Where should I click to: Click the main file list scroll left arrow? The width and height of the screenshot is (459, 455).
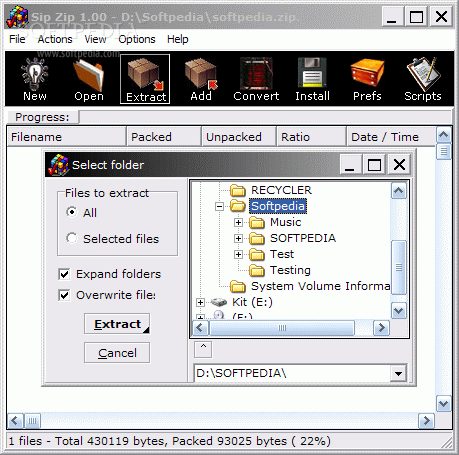click(15, 421)
